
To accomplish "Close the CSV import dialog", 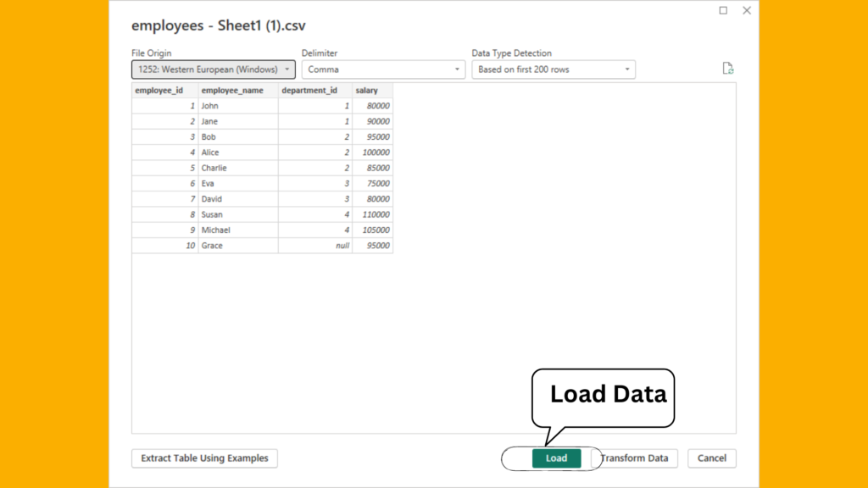I will tap(747, 10).
